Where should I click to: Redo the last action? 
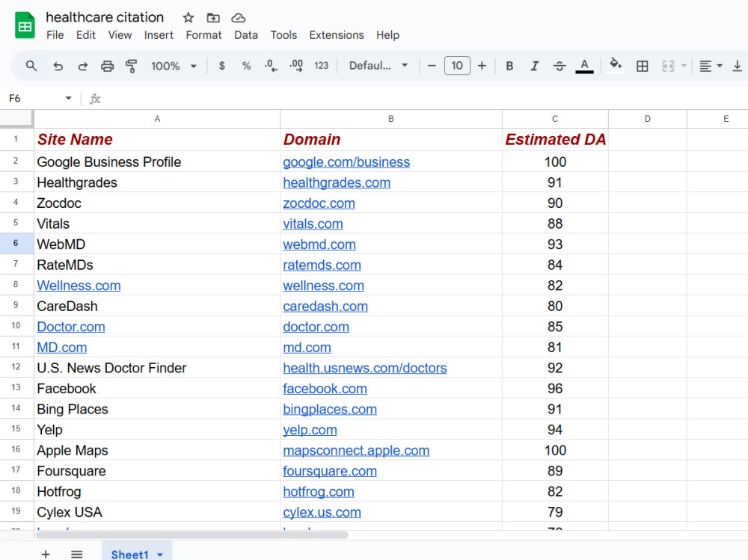tap(82, 66)
